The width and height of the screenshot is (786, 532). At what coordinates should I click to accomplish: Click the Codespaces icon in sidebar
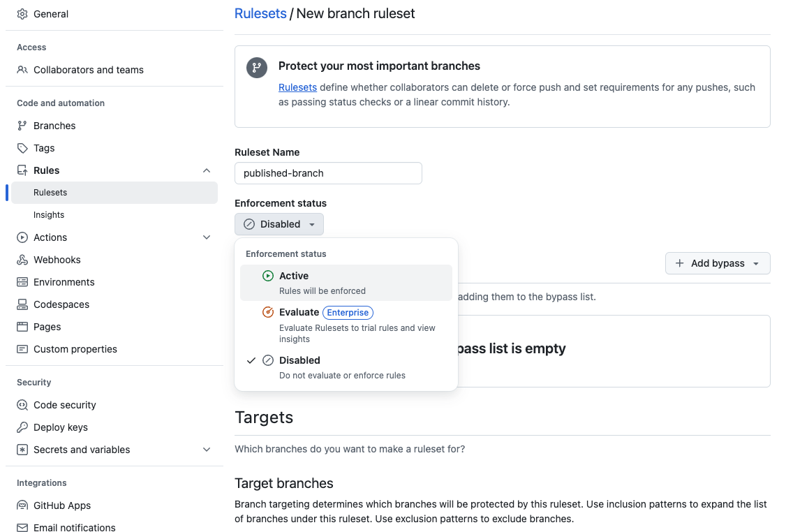pyautogui.click(x=22, y=304)
